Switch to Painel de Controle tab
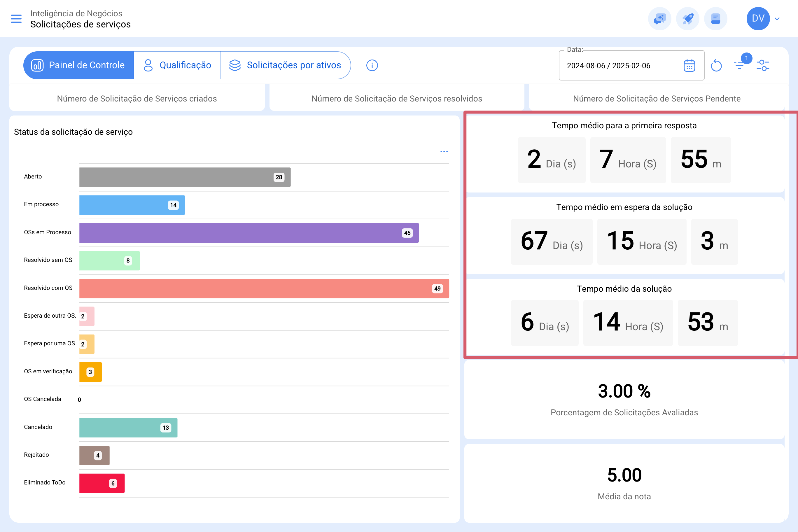 pyautogui.click(x=79, y=65)
